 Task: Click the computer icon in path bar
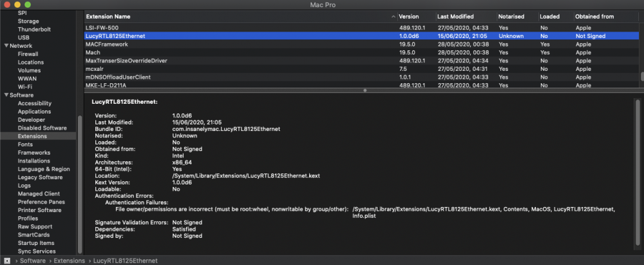pyautogui.click(x=7, y=261)
